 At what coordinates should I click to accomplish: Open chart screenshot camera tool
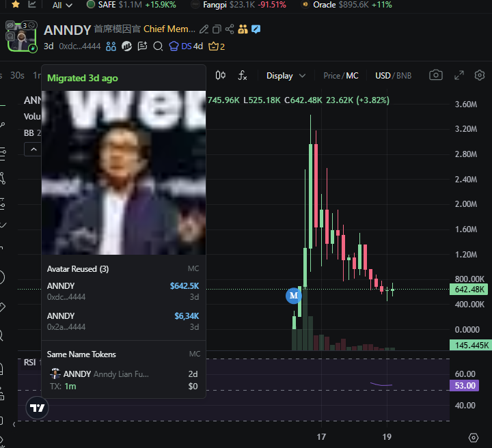click(x=435, y=75)
